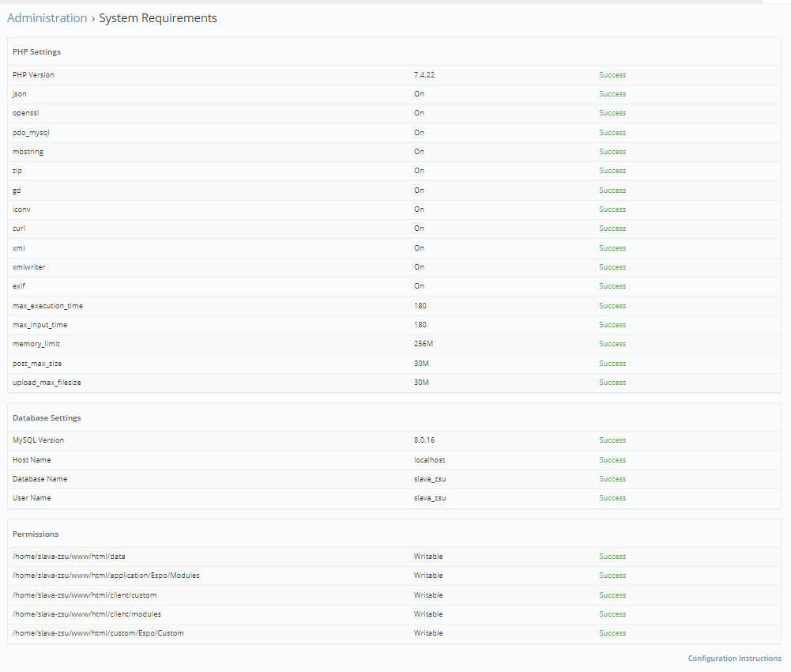Click the /home/slava-zsu/www/html/data path
Screen dimensions: 791x672
point(69,557)
